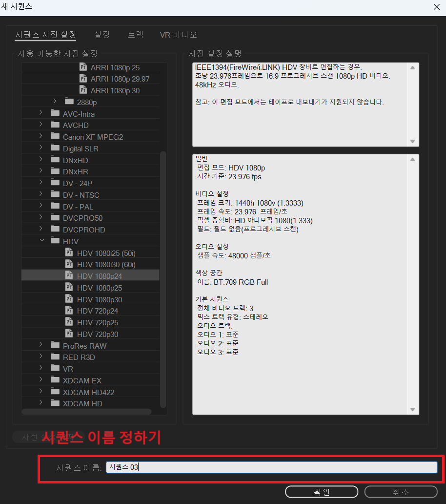Click the 확인 button
The height and width of the screenshot is (504, 446).
pos(322,492)
